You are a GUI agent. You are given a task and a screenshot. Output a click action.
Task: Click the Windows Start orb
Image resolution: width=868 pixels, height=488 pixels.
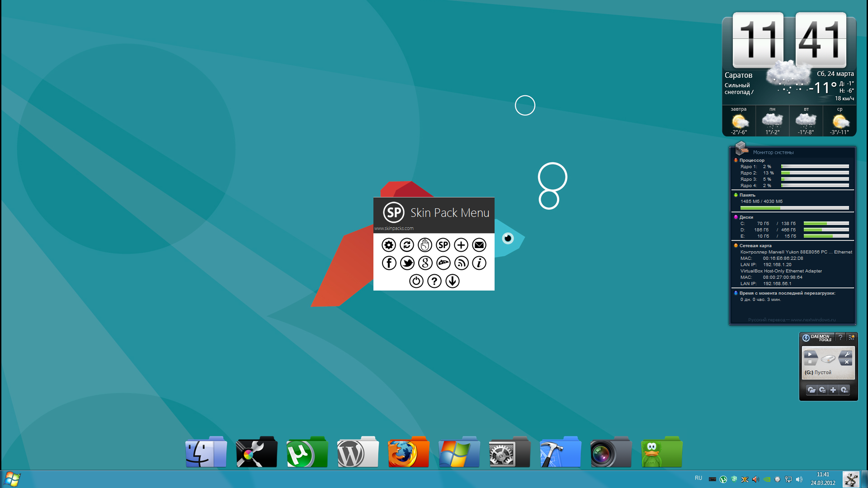point(12,479)
